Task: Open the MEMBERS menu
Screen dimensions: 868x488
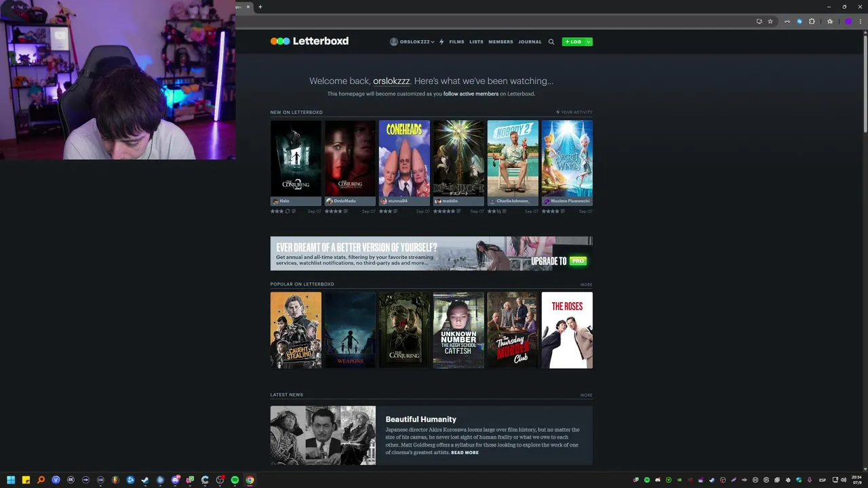Action: (500, 42)
